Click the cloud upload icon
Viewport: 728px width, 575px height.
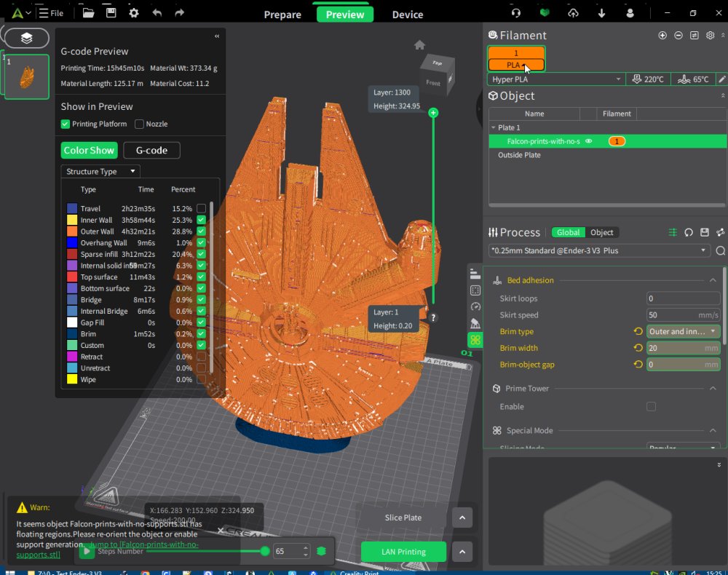[574, 13]
